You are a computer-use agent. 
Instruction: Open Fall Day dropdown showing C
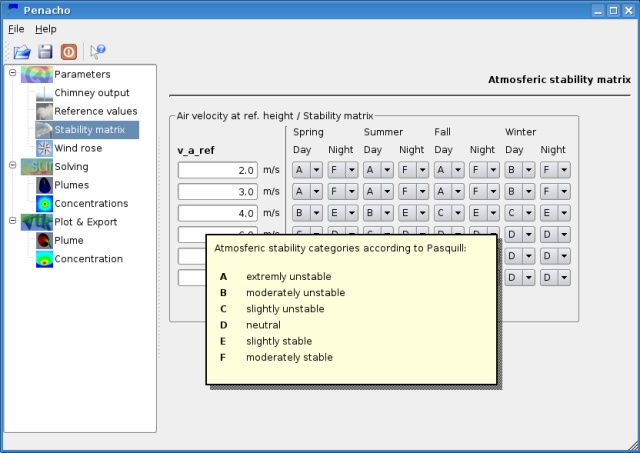[449, 213]
